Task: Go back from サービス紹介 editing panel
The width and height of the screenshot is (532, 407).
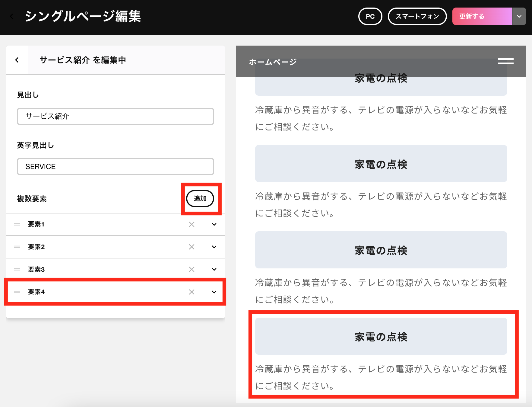Action: click(x=17, y=60)
